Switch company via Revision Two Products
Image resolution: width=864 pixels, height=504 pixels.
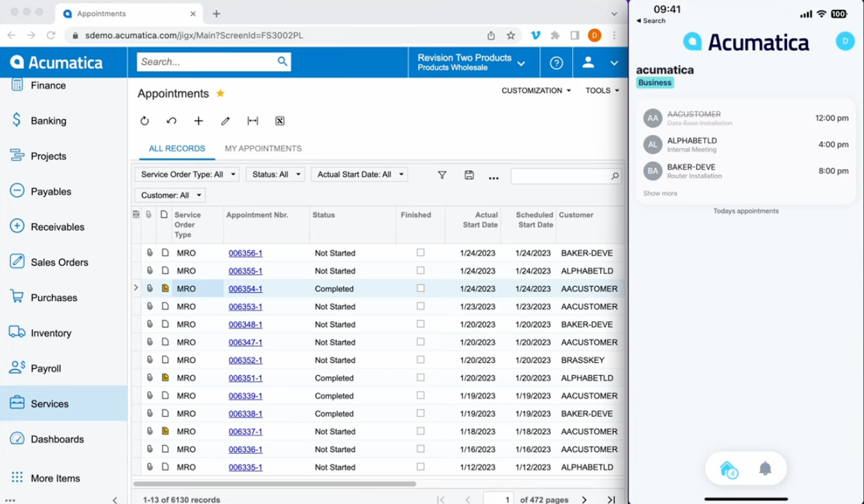pos(471,62)
